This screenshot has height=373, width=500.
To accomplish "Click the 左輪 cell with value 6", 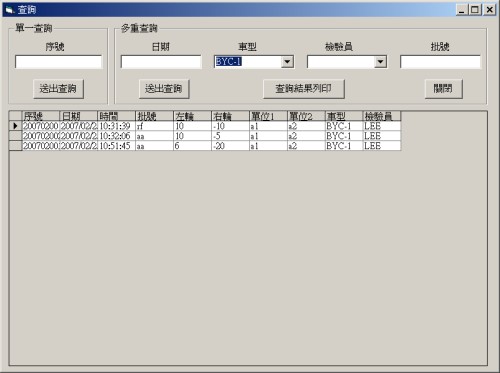I will 192,146.
